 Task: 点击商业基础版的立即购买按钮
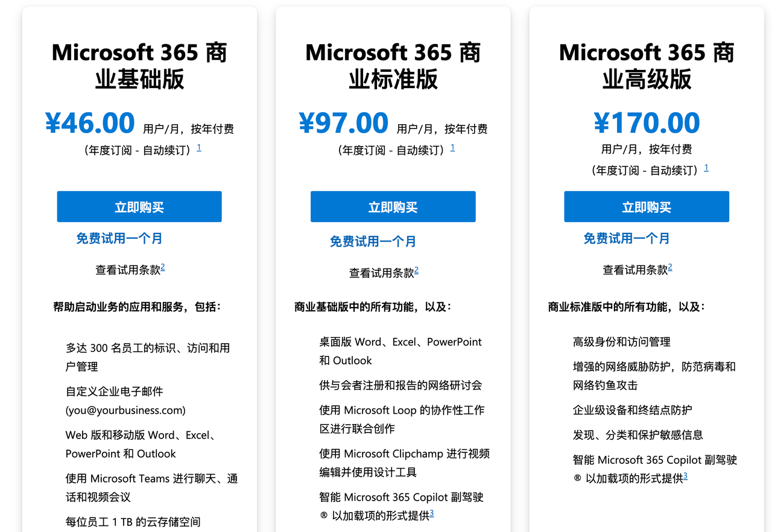point(139,206)
